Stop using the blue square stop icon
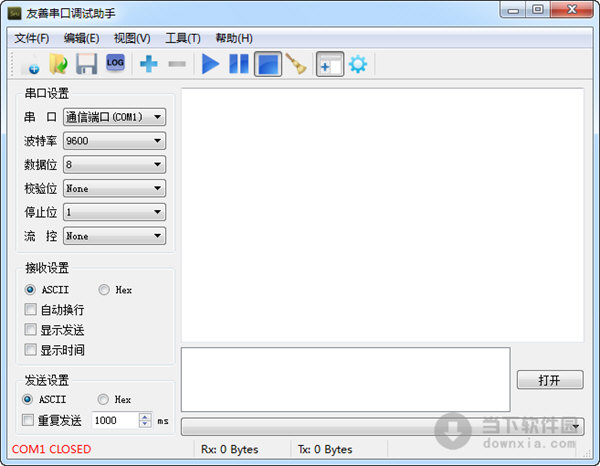 268,64
